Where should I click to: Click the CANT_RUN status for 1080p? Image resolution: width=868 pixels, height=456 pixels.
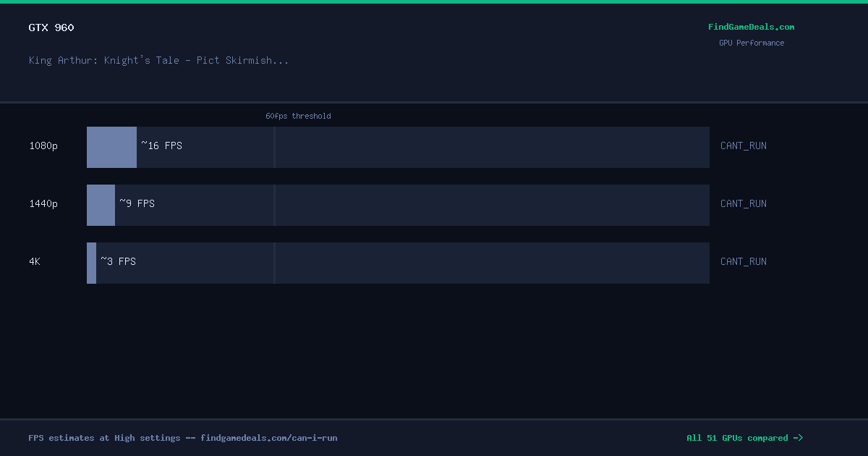pos(744,145)
